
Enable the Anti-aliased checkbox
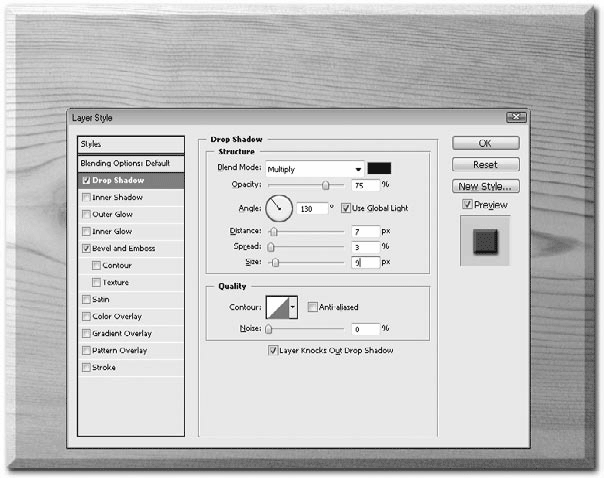(x=312, y=307)
